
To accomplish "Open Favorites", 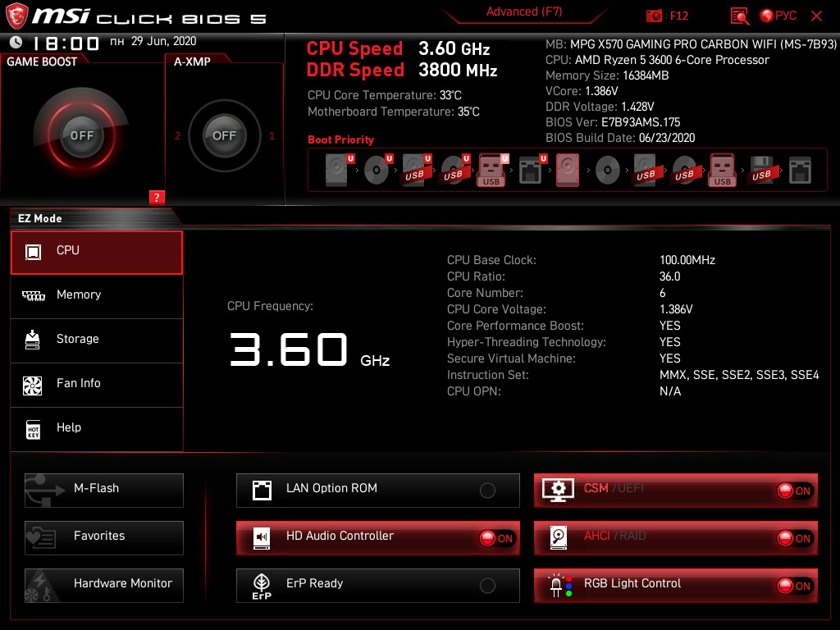I will point(104,537).
